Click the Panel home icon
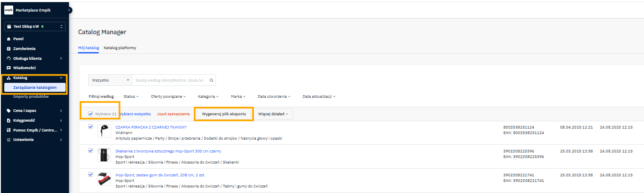Viewport: 644px width, 193px height. pos(9,39)
